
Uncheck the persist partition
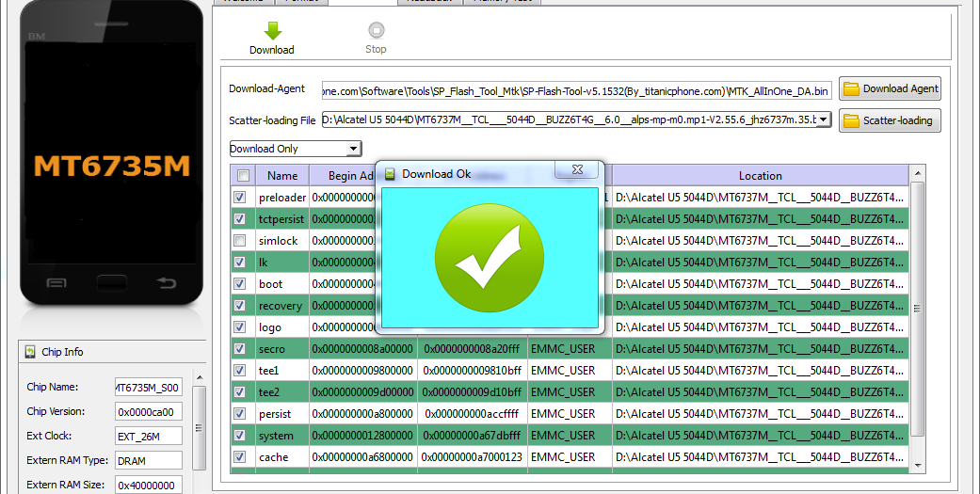click(239, 413)
